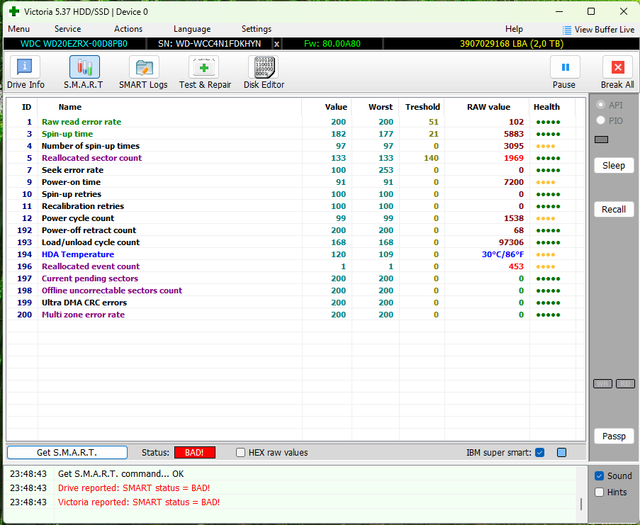
Task: Click the SN: WD-WCC4N1FDKHYN serial label
Action: click(x=209, y=44)
